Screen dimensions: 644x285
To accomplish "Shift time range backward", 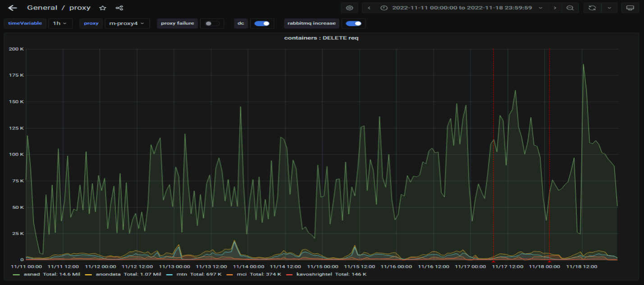I will [369, 8].
